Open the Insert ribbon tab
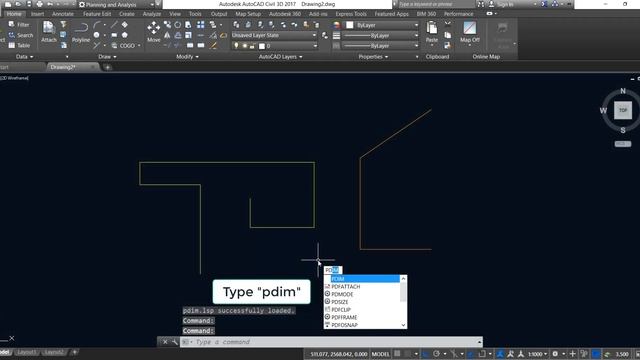The image size is (640, 360). (37, 14)
